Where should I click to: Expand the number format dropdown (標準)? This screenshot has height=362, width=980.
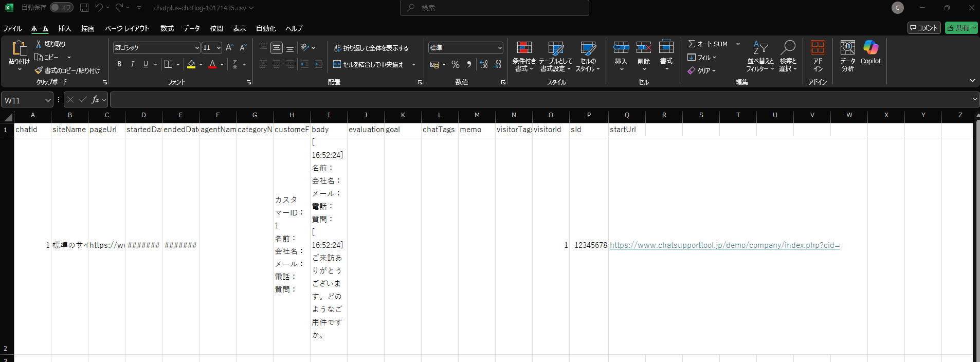500,48
